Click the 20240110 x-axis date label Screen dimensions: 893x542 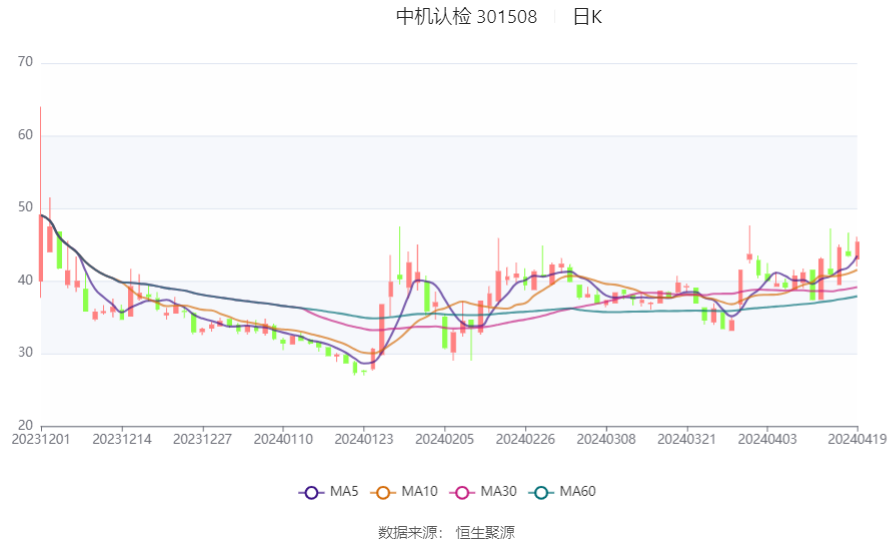(283, 440)
